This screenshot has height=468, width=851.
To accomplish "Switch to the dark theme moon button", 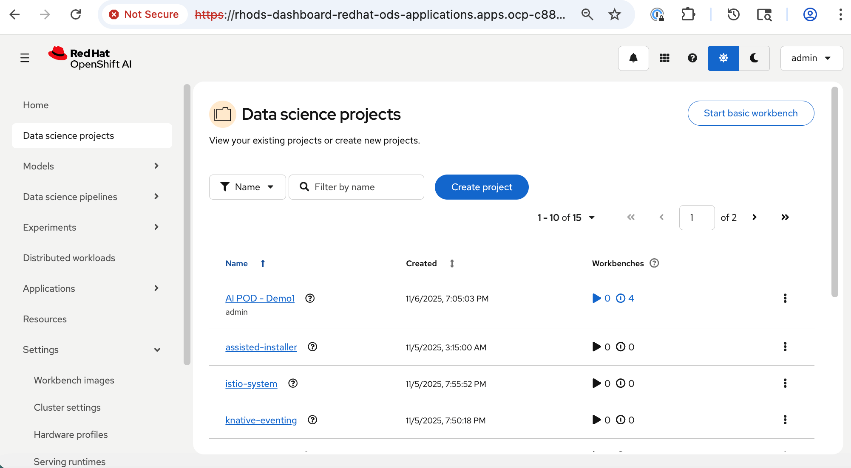I will pos(754,58).
